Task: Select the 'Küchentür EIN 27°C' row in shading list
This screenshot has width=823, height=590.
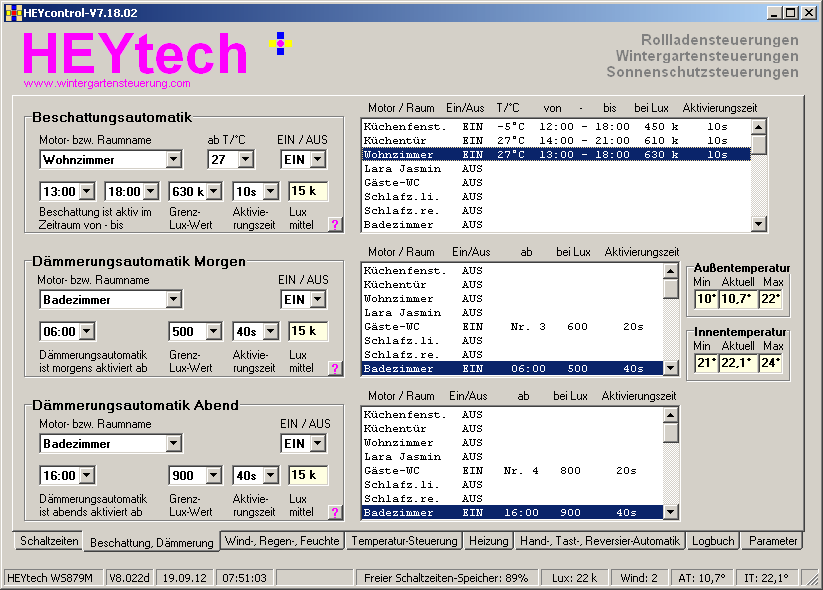Action: (x=556, y=141)
